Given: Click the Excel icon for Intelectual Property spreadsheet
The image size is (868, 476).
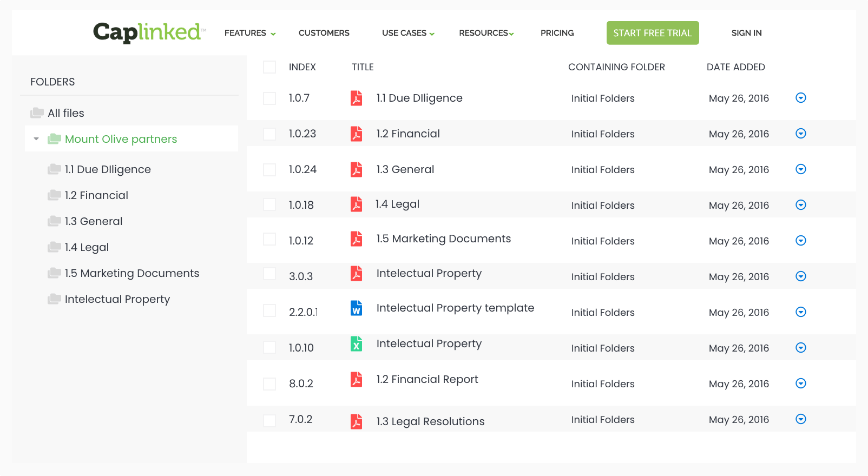Looking at the screenshot, I should (356, 344).
